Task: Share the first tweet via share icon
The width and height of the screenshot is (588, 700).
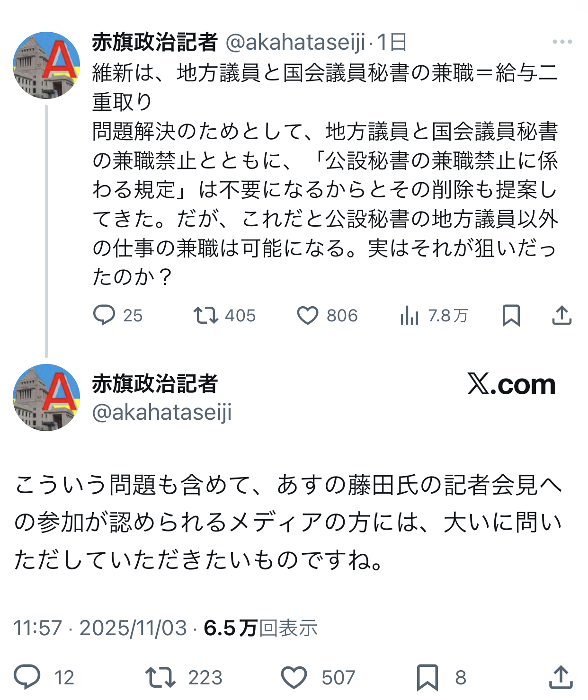Action: tap(562, 315)
